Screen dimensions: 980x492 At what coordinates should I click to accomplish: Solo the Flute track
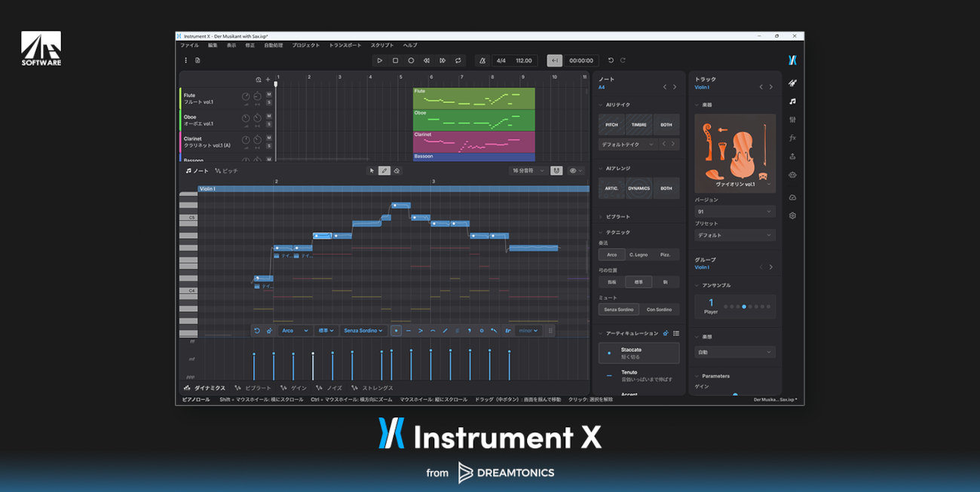[269, 102]
